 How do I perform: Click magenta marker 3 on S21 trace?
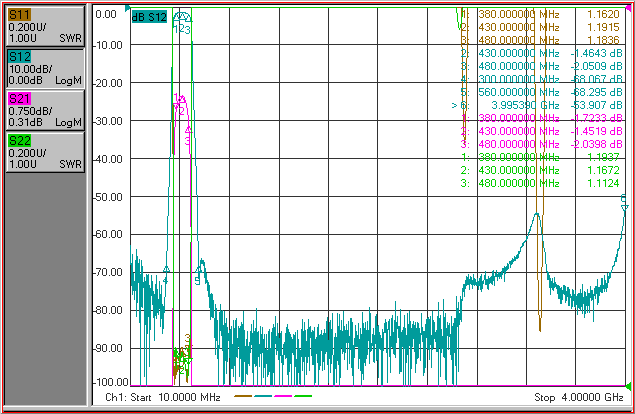188,130
